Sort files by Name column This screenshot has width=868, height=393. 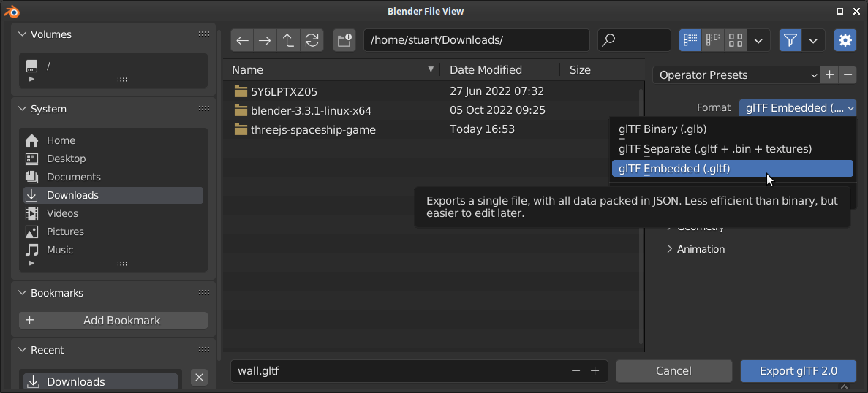click(x=331, y=69)
